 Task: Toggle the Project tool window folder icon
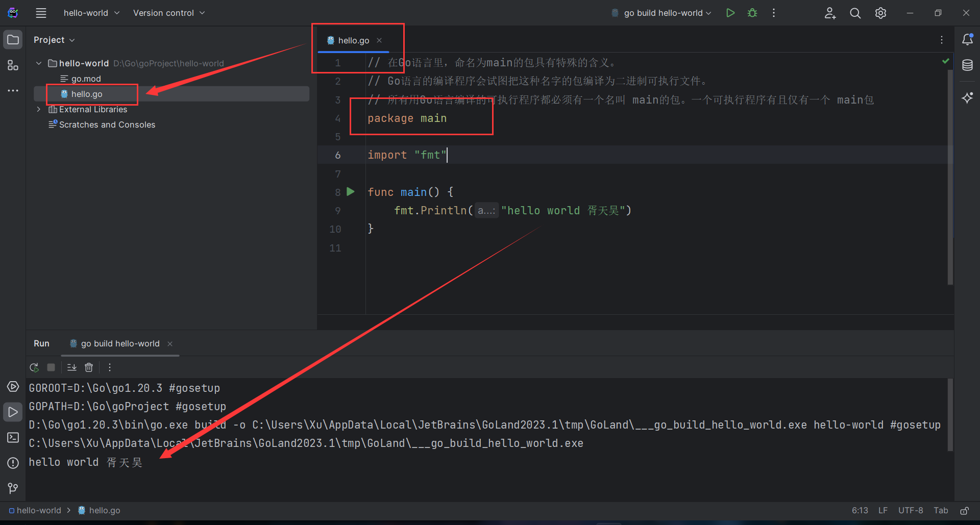click(13, 40)
